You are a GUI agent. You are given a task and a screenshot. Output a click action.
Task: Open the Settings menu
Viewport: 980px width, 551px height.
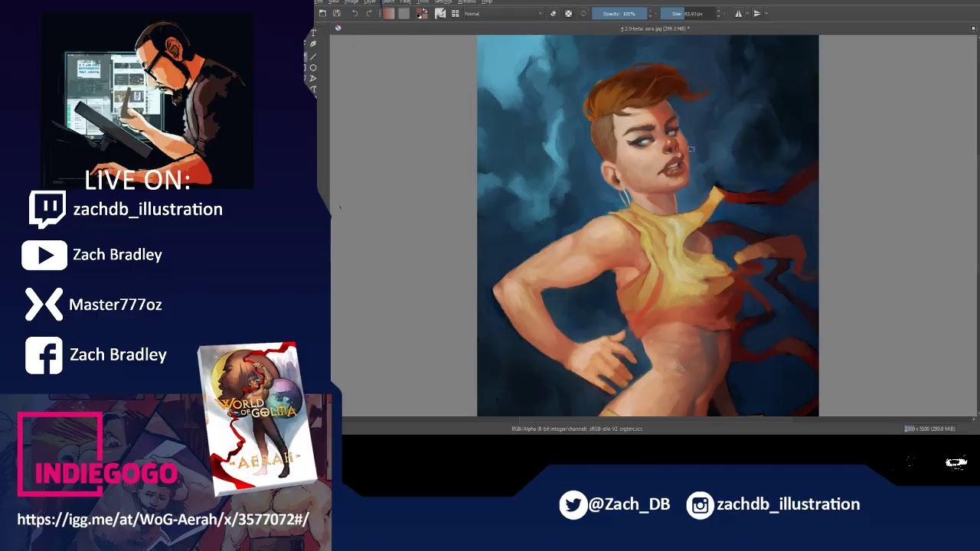point(443,2)
